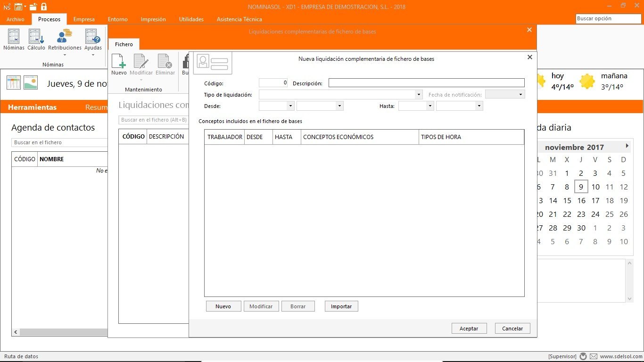The width and height of the screenshot is (644, 362).
Task: Switch to the Impresión ribbon tab
Action: (153, 19)
